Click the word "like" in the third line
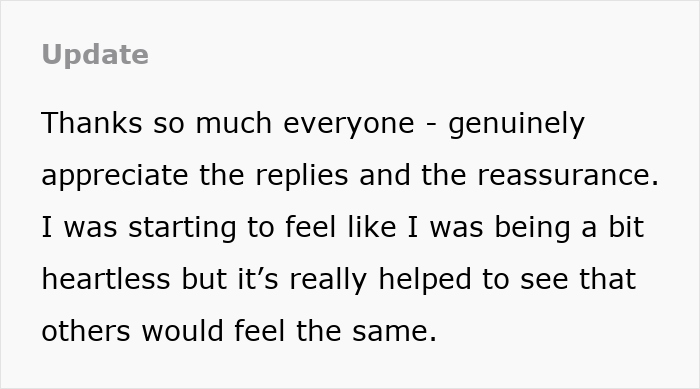Screen dimensions: 700x389 coord(371,227)
